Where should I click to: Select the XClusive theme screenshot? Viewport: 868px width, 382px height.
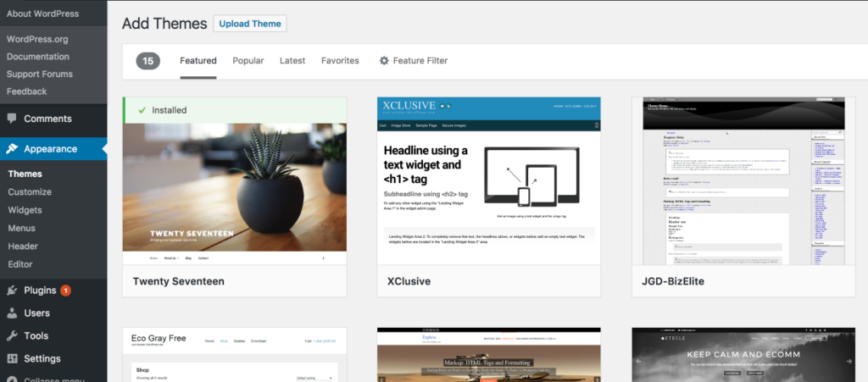[489, 181]
